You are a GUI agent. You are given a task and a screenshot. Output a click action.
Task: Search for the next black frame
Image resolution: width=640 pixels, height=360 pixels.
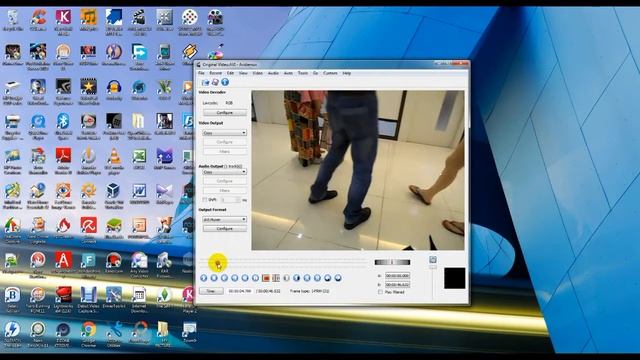297,278
